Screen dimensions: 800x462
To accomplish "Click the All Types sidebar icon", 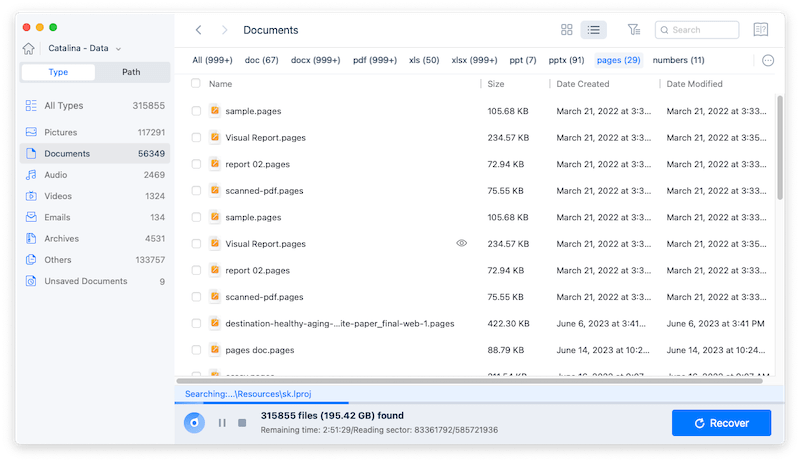I will 31,106.
